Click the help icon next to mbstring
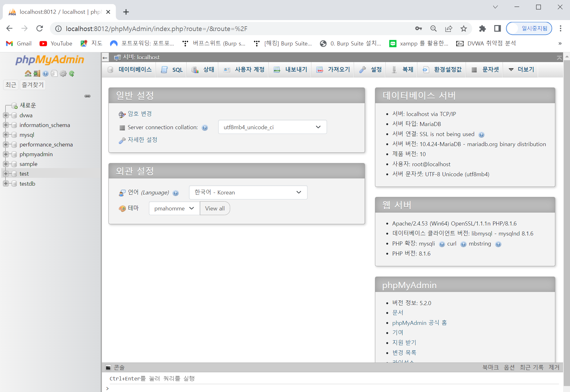The image size is (570, 392). [x=498, y=244]
